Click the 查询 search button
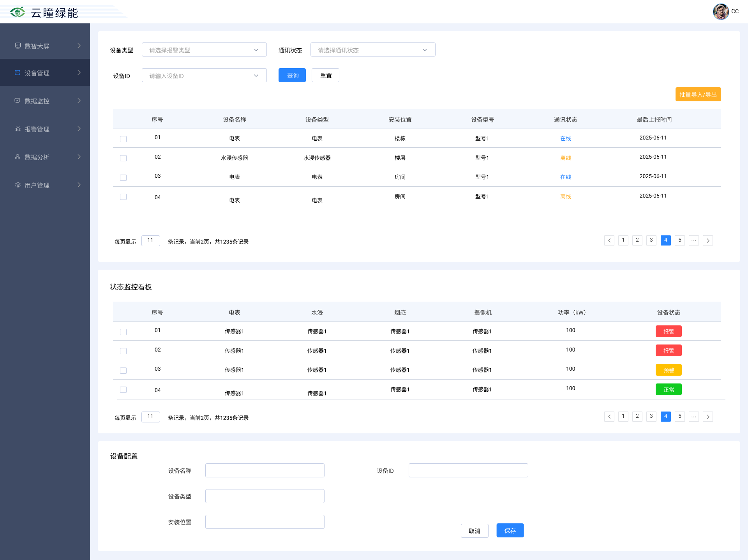The image size is (748, 560). (x=292, y=76)
